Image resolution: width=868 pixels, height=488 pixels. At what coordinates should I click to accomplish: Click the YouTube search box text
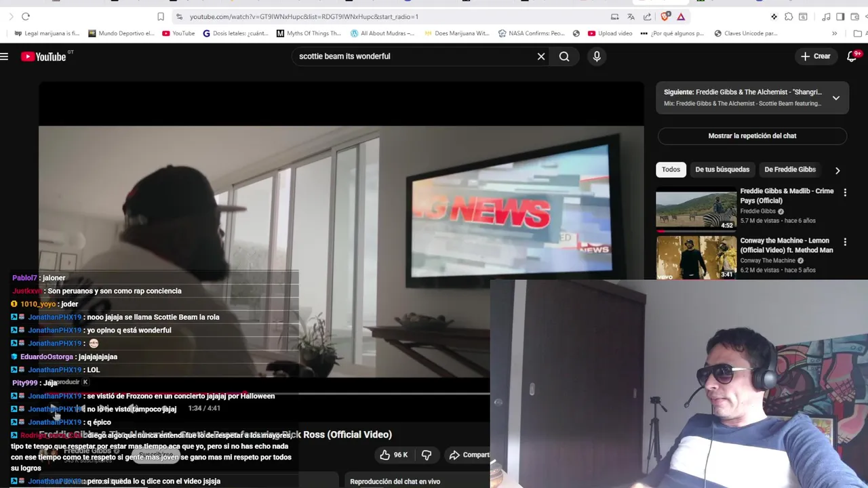click(x=344, y=56)
